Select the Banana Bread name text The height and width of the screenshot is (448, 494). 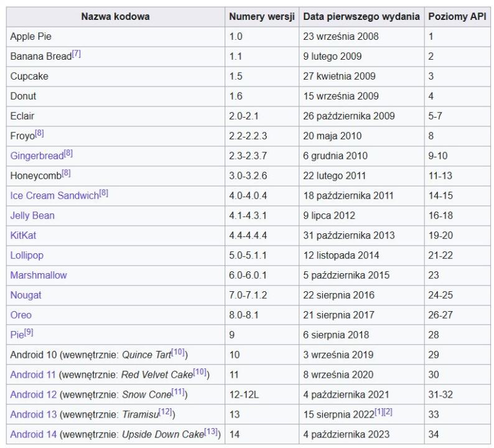(41, 57)
